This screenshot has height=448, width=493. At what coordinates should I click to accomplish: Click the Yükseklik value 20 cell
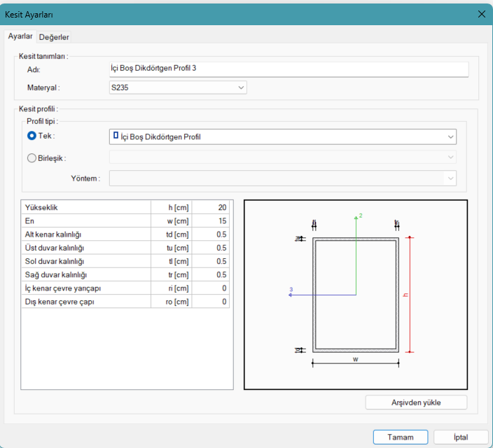point(210,207)
